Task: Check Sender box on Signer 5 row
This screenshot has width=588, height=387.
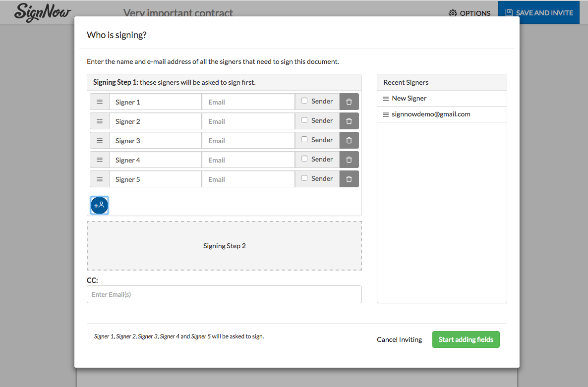Action: click(304, 178)
